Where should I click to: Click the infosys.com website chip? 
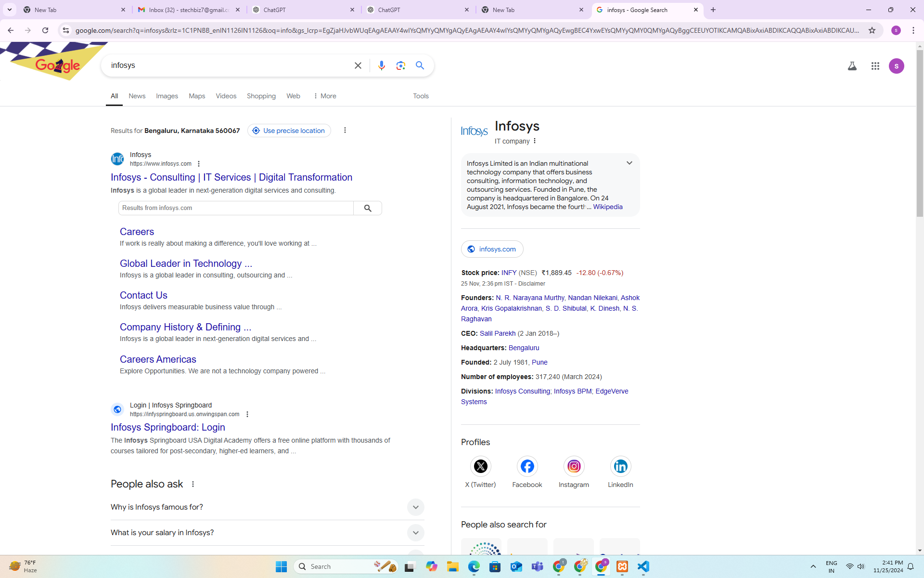coord(492,249)
